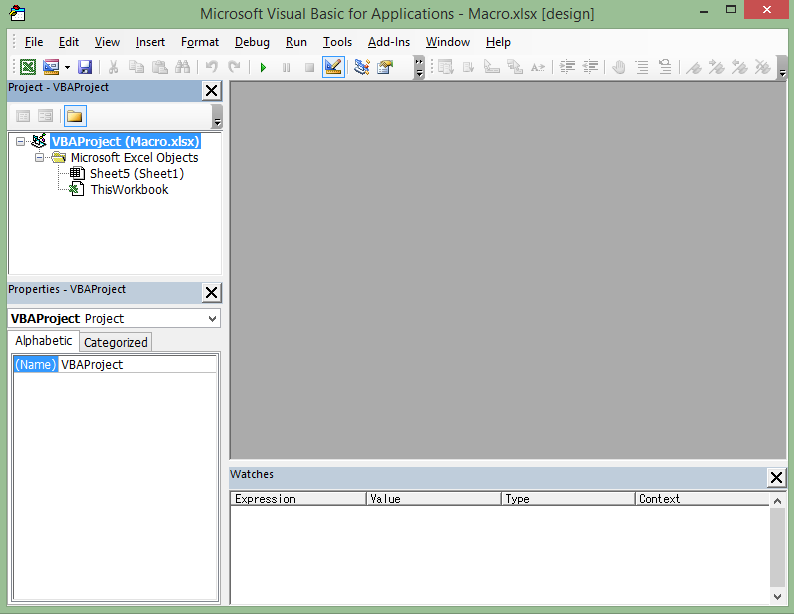Toggle Design Mode icon
The height and width of the screenshot is (614, 794).
333,67
